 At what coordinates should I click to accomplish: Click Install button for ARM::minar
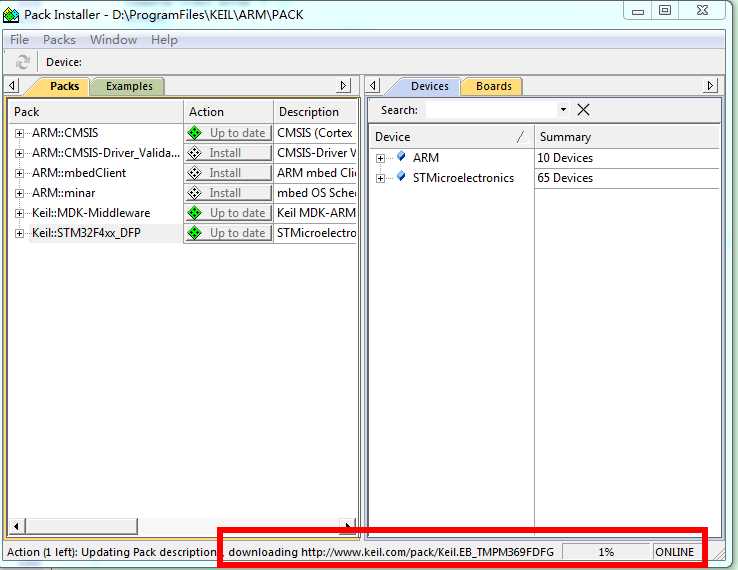pyautogui.click(x=229, y=193)
